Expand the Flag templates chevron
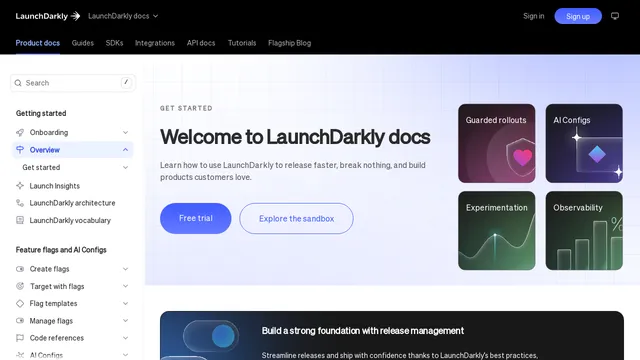 (125, 303)
